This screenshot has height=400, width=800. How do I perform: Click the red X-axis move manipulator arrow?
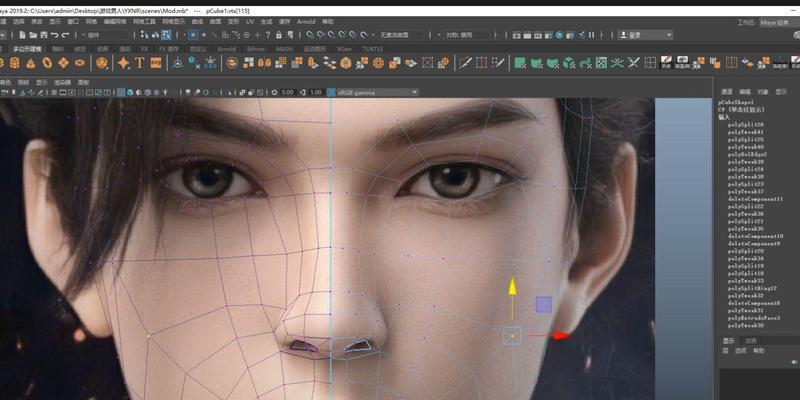click(x=561, y=335)
